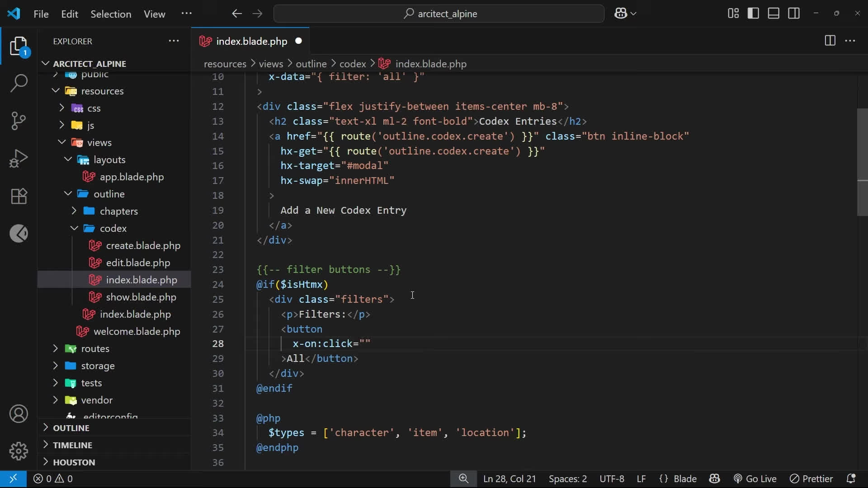This screenshot has height=488, width=868.
Task: Toggle the primary side bar visibility
Action: (753, 14)
